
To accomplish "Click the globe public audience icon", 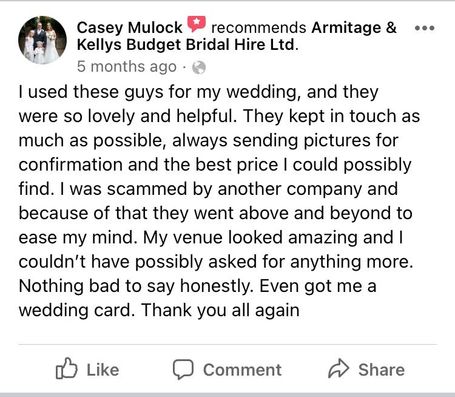I will [x=199, y=67].
